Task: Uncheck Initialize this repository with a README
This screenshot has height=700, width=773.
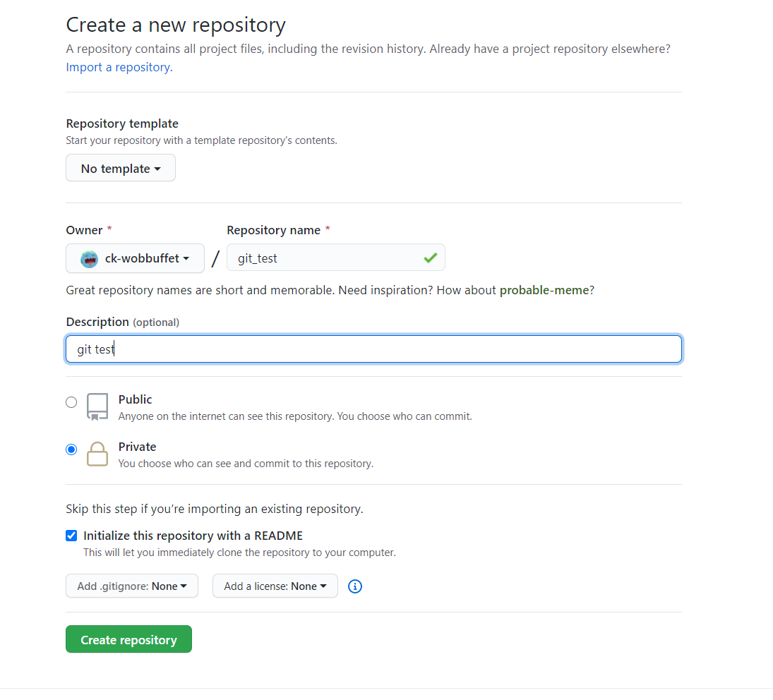Action: coord(71,536)
